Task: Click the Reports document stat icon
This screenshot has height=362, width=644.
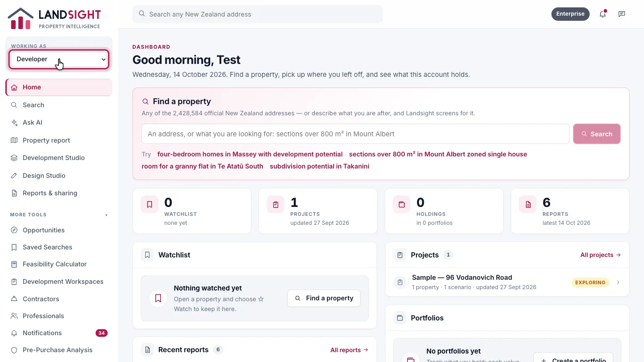Action: coord(528,205)
